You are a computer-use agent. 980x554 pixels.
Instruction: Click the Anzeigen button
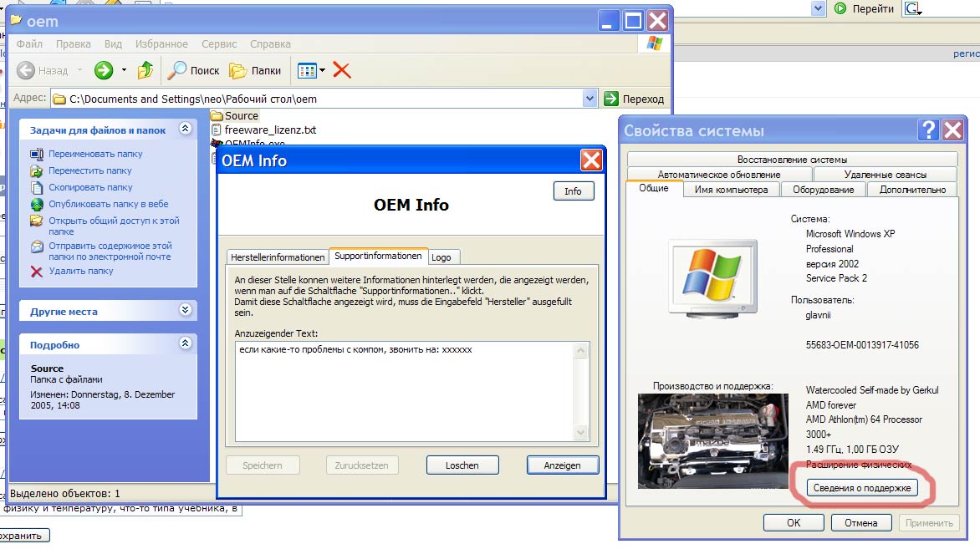tap(563, 465)
